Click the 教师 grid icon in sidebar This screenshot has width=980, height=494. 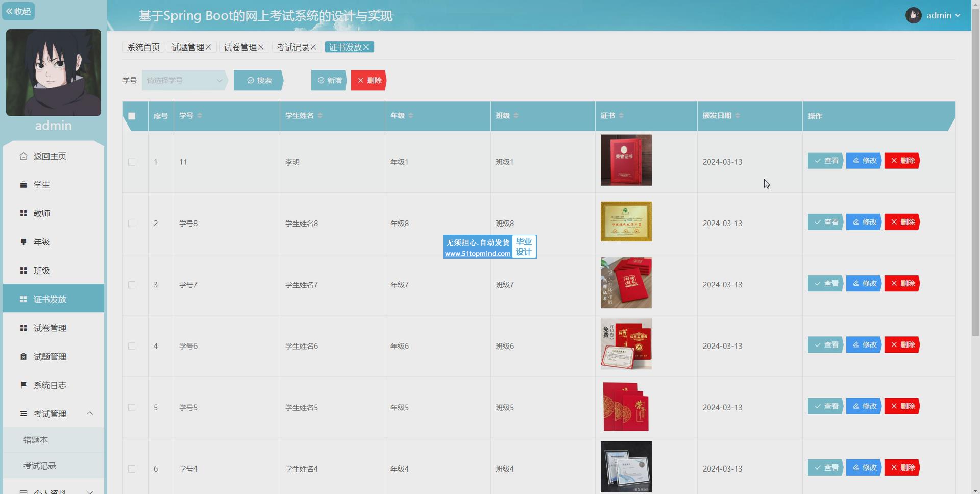click(x=23, y=213)
